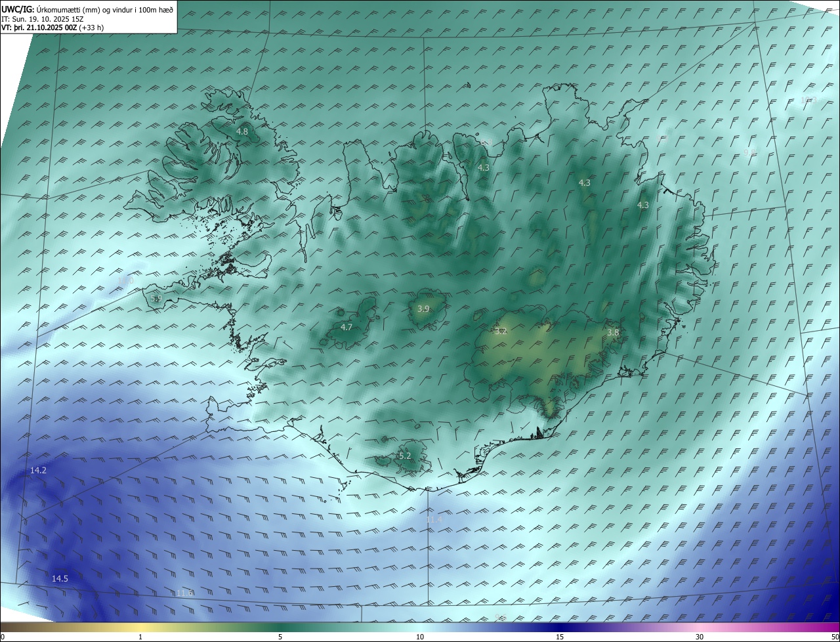Click the 5.9 value on the western peninsula
840x642 pixels.
coord(156,299)
